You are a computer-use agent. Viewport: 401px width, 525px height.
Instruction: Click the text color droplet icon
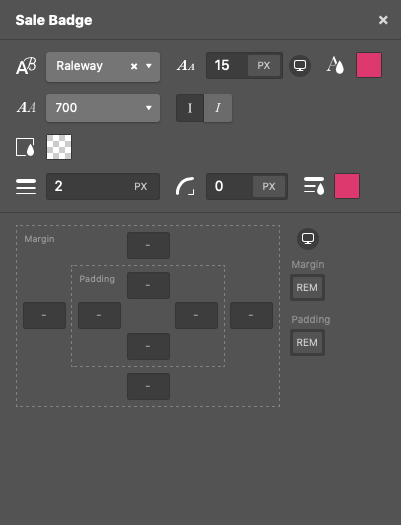point(335,65)
